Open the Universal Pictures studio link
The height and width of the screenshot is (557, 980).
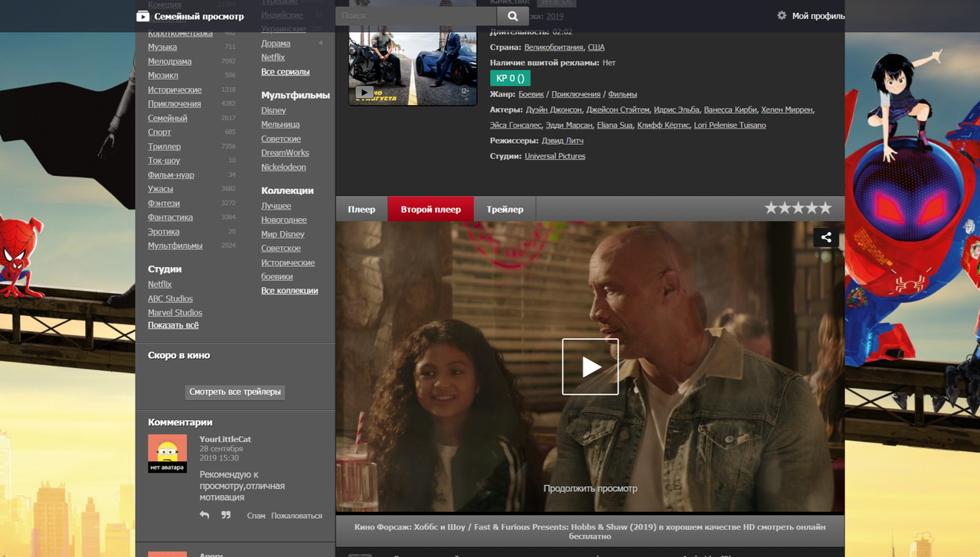555,156
